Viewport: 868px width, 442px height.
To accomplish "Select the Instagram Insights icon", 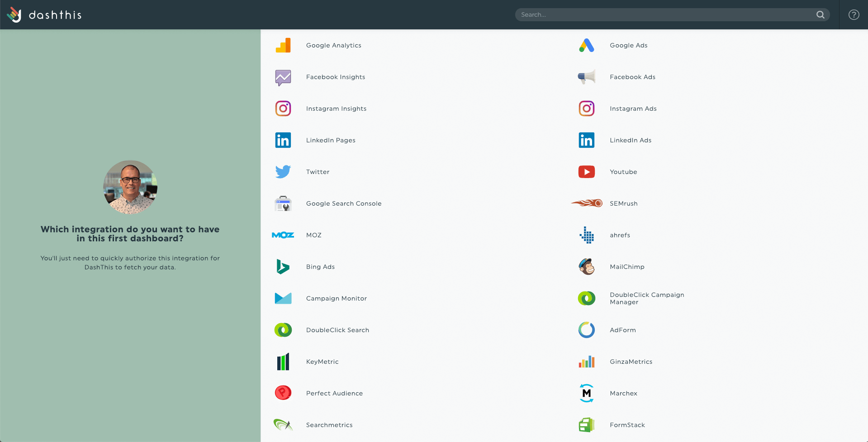I will (x=283, y=108).
